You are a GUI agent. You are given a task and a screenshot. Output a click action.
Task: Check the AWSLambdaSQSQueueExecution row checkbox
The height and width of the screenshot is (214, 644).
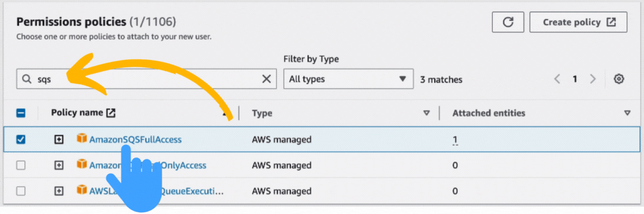[21, 191]
